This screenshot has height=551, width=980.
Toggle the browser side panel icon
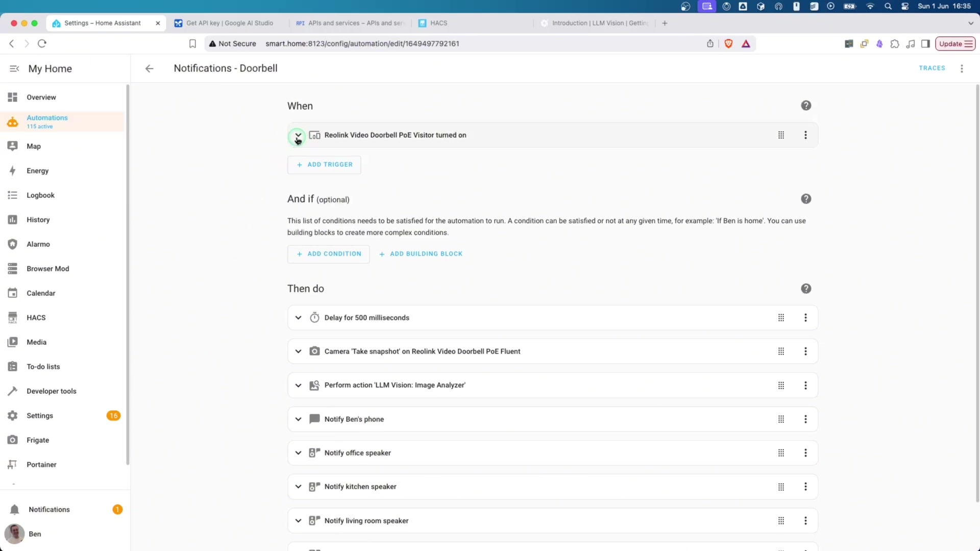pyautogui.click(x=925, y=44)
